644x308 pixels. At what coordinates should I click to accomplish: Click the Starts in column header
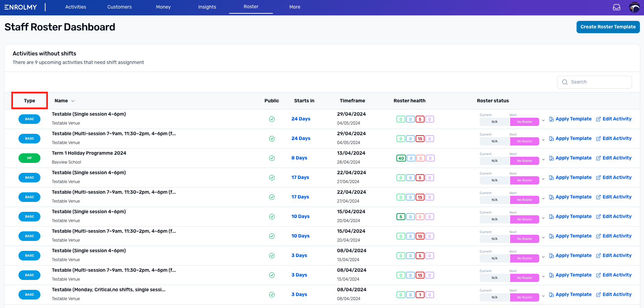tap(304, 101)
